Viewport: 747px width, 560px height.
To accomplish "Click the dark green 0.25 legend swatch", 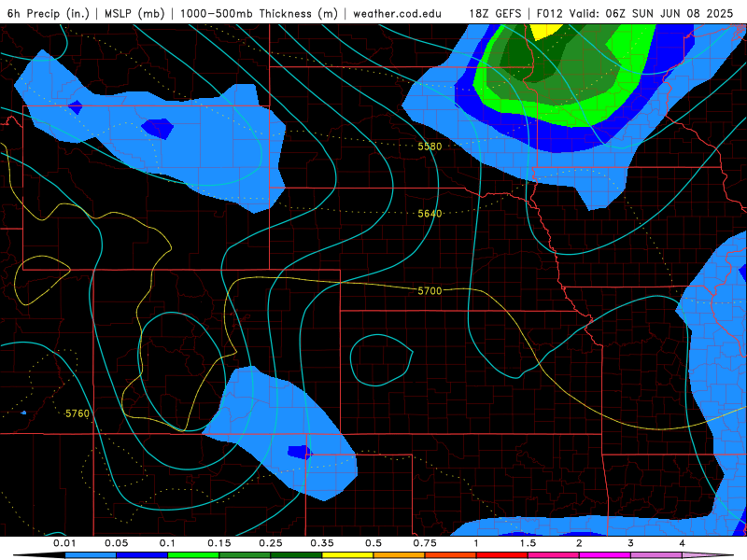I will [296, 555].
